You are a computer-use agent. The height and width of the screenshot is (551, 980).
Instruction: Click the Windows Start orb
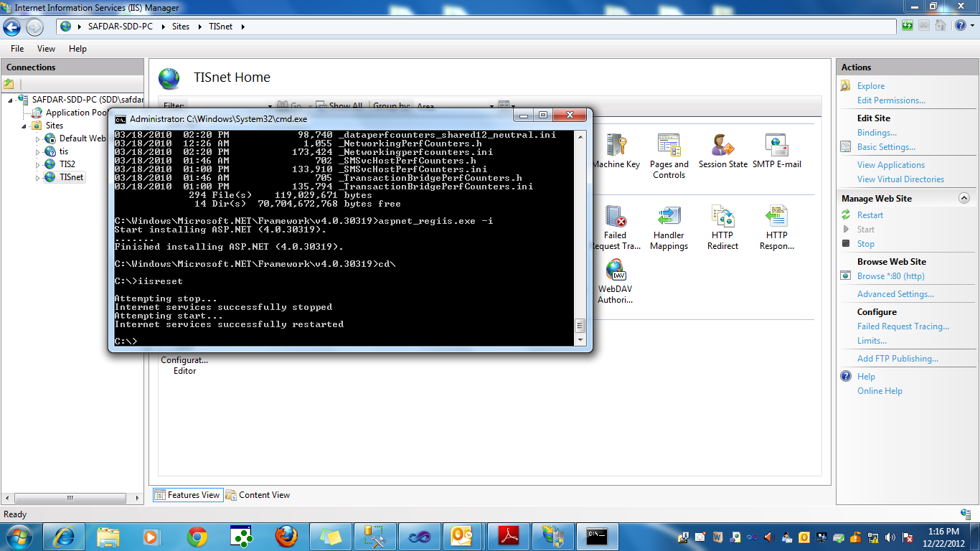click(x=19, y=536)
